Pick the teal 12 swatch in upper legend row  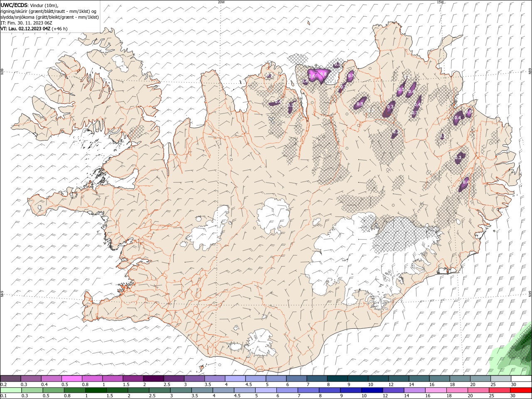click(x=398, y=379)
